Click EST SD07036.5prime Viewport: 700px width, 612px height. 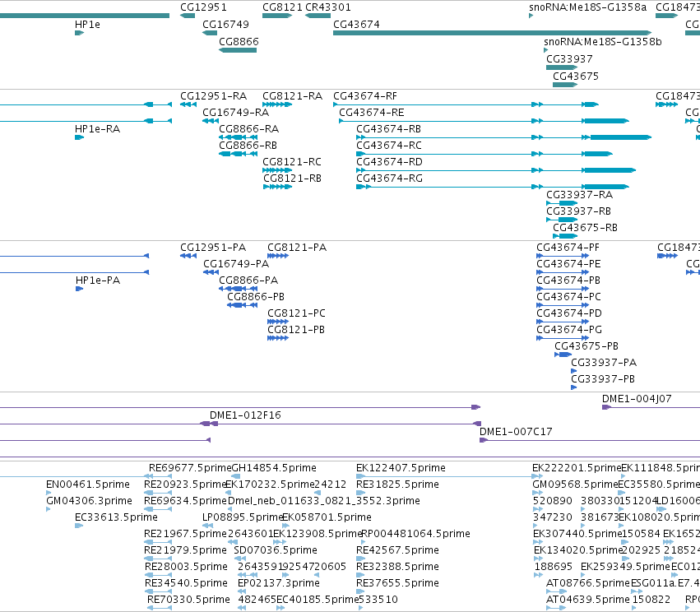tap(276, 550)
